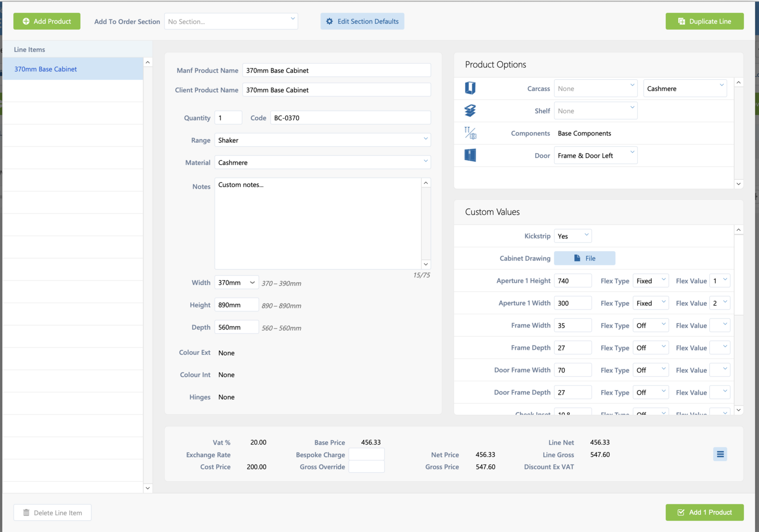Image resolution: width=759 pixels, height=532 pixels.
Task: Click the Bespoke Charge input field
Action: pos(366,454)
